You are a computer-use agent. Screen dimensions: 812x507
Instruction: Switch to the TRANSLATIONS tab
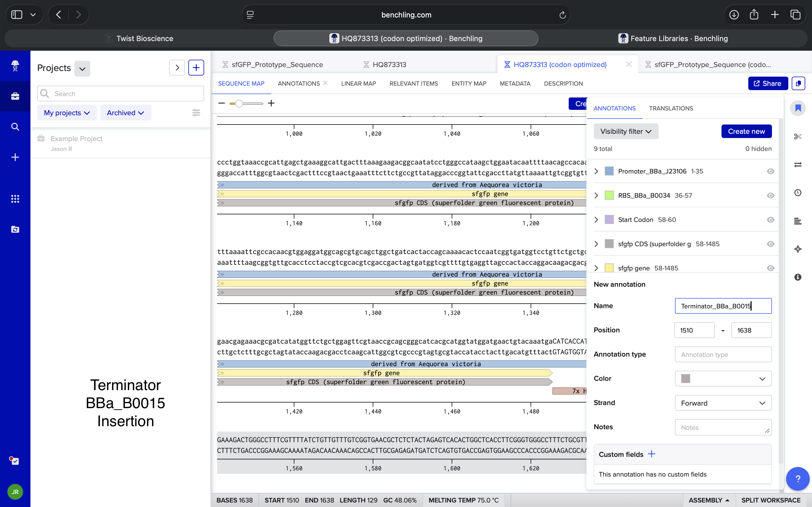click(671, 108)
